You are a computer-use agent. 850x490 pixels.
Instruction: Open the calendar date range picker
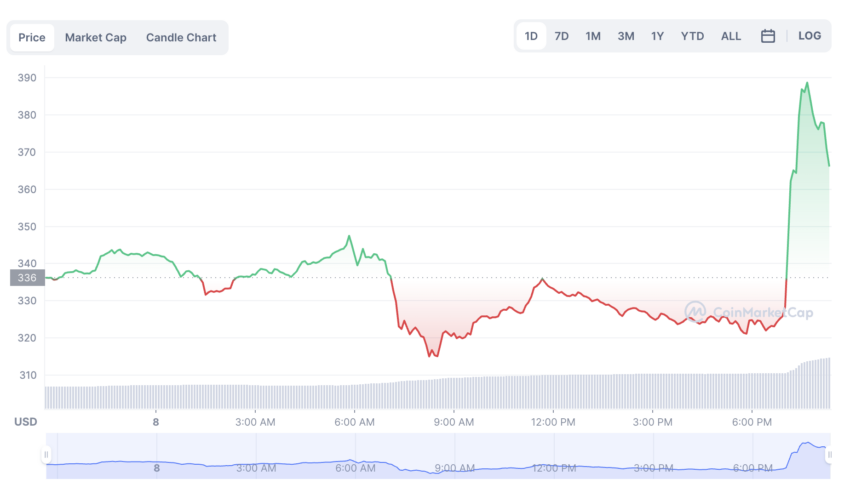point(768,36)
